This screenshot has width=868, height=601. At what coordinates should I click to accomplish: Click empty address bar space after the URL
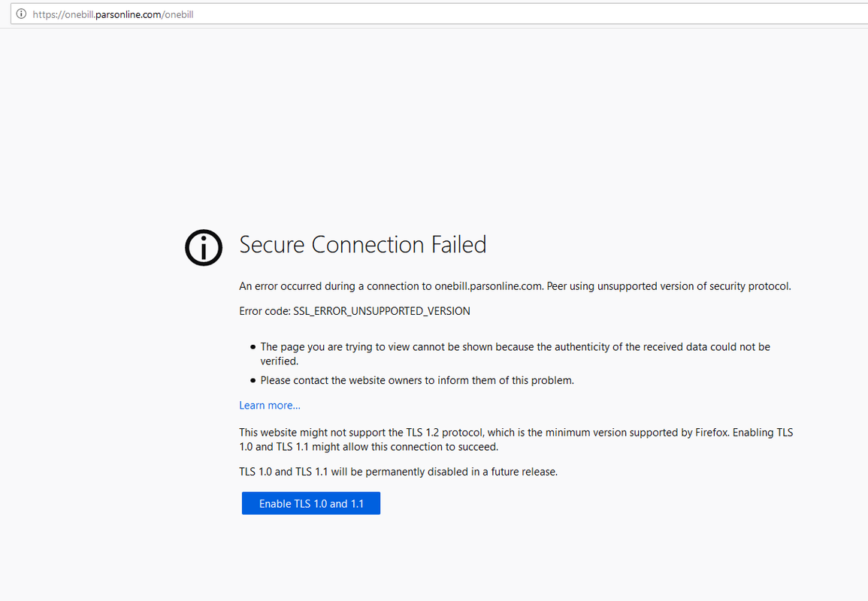(526, 14)
